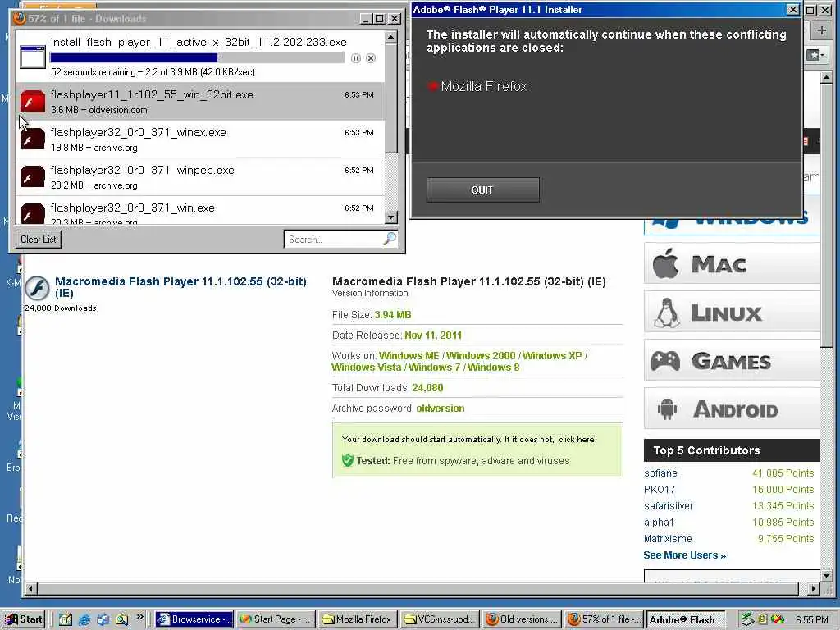Click the page horizontal scroll left arrow
The width and height of the screenshot is (840, 630).
point(30,589)
